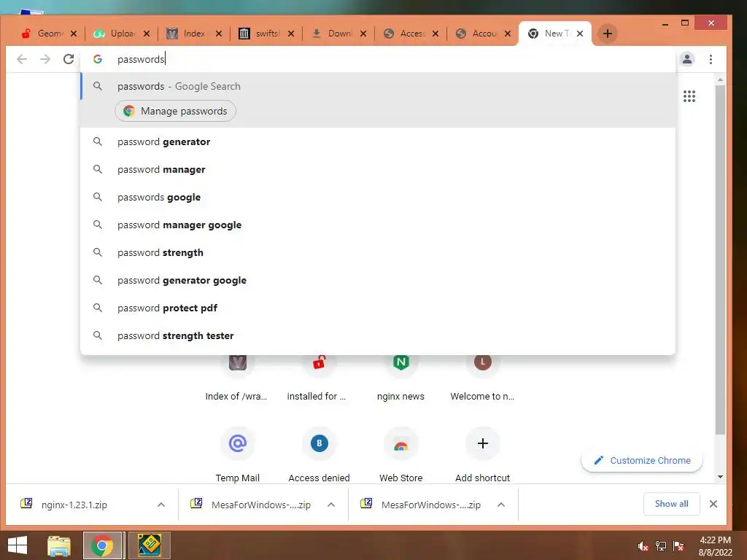Open File Explorer from the taskbar
747x560 pixels.
59,545
